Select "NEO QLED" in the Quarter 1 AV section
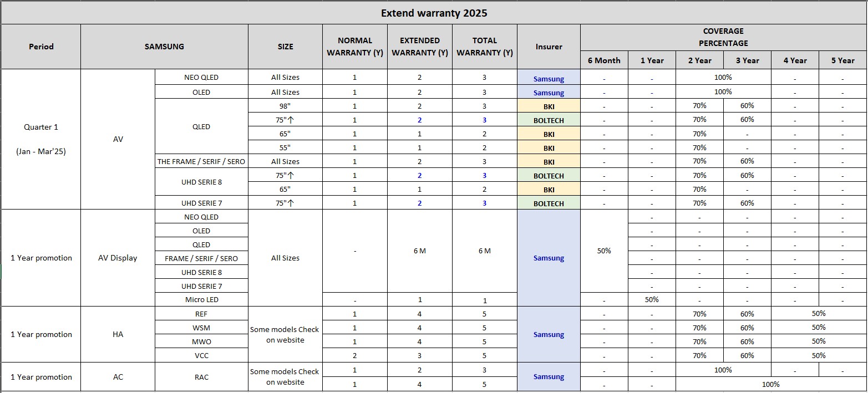Viewport: 868px width, 393px height. (x=201, y=77)
